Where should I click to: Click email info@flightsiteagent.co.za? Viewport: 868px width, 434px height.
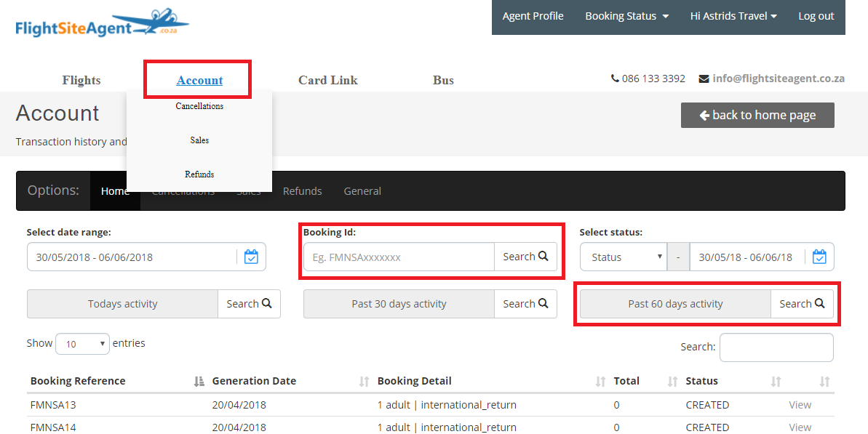pyautogui.click(x=779, y=79)
